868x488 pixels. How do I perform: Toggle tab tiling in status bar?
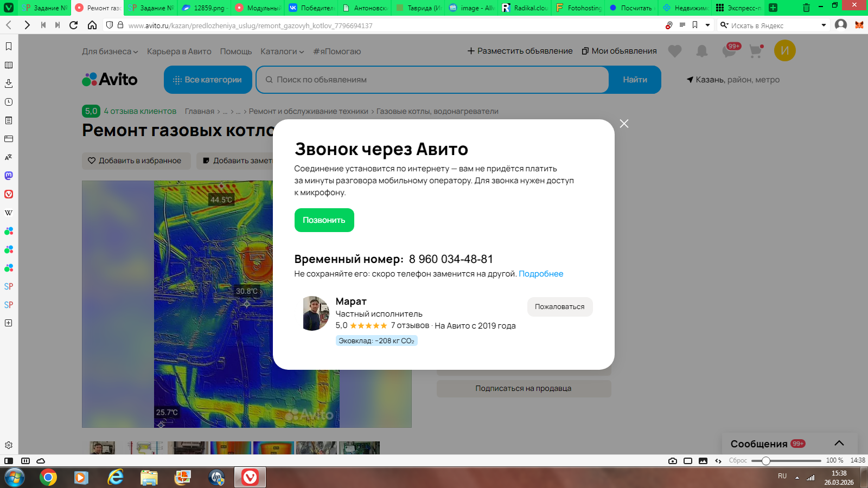tap(25, 461)
